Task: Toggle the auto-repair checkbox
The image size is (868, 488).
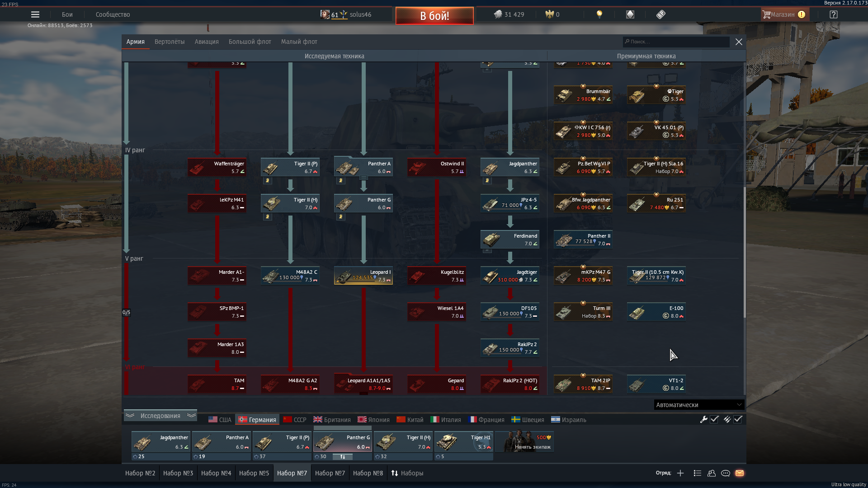Action: [x=714, y=419]
